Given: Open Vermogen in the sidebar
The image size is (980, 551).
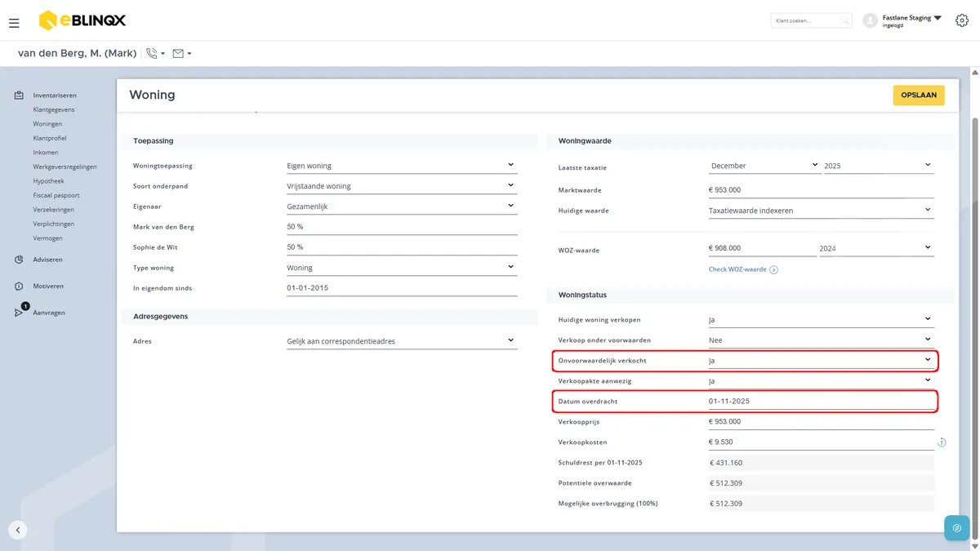Looking at the screenshot, I should coord(47,238).
